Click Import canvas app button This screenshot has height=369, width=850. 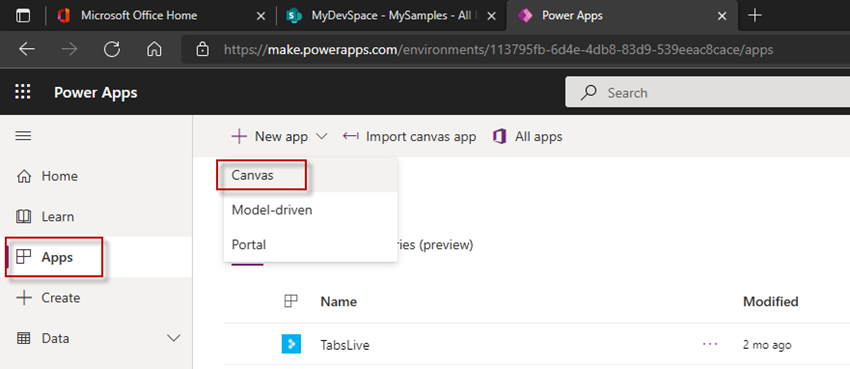click(409, 137)
